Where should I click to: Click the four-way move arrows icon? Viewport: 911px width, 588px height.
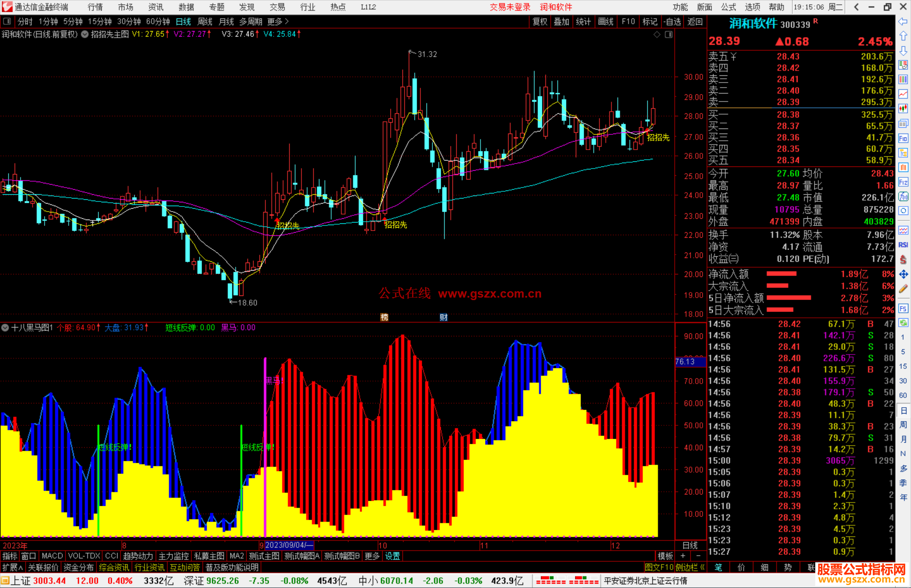tap(903, 274)
